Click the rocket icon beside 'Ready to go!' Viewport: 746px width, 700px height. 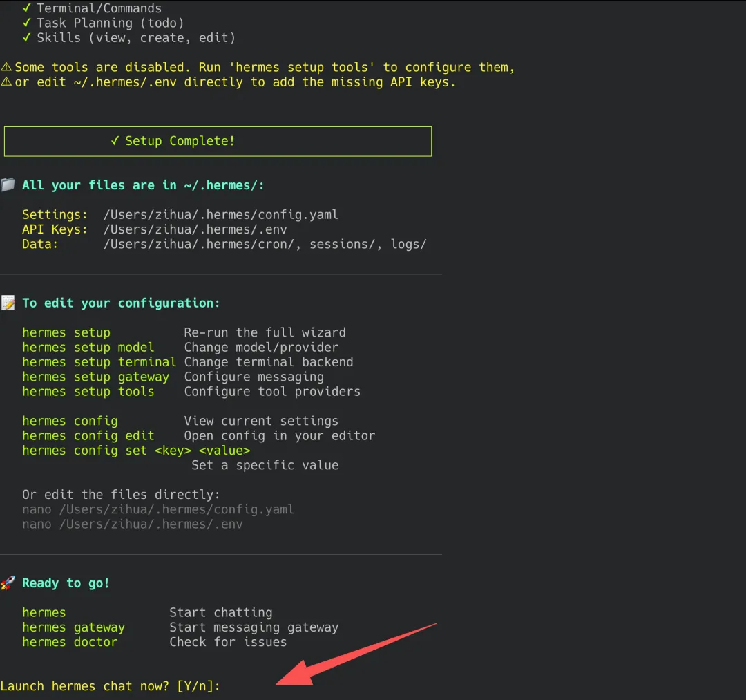pos(8,583)
